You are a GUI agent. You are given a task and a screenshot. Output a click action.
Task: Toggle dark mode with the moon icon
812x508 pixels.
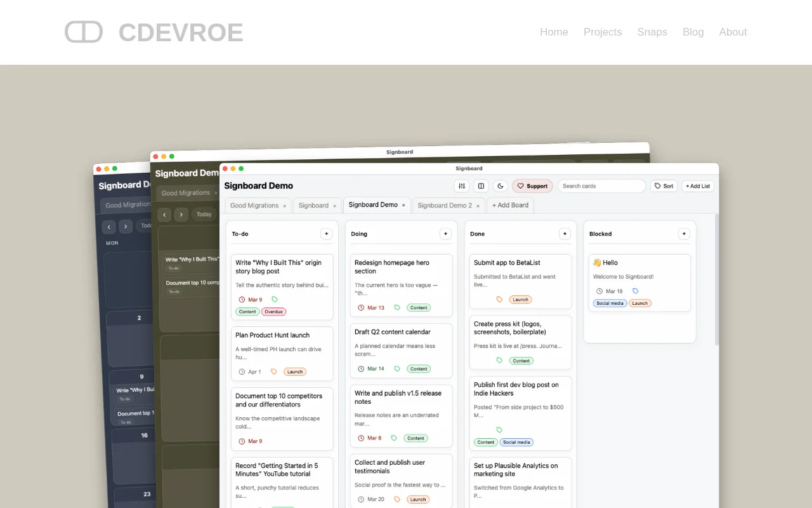pyautogui.click(x=501, y=186)
